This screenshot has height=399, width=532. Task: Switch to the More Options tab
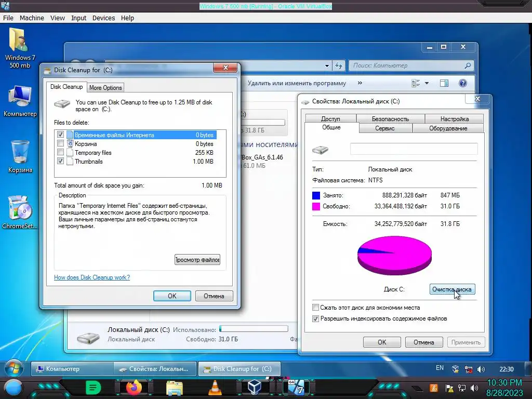[x=105, y=87]
